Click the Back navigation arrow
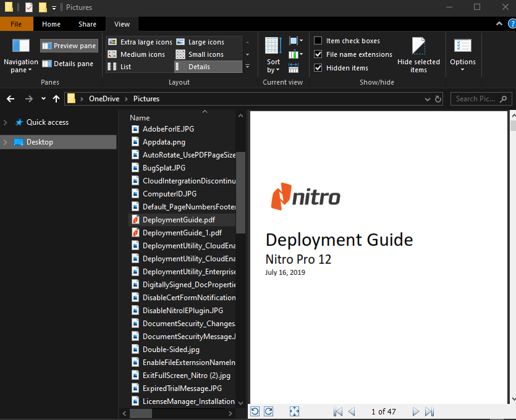The height and width of the screenshot is (420, 516). (x=11, y=99)
